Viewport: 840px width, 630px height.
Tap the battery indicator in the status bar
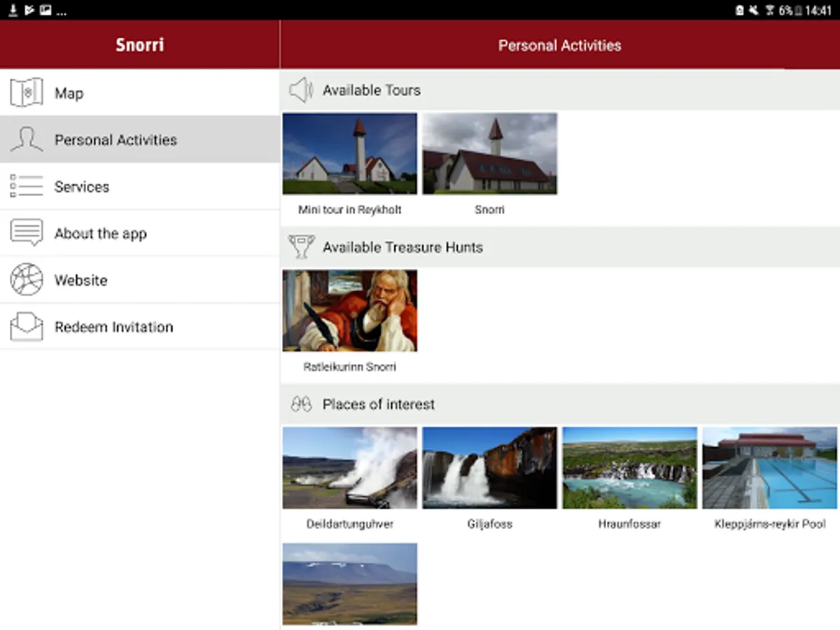797,10
